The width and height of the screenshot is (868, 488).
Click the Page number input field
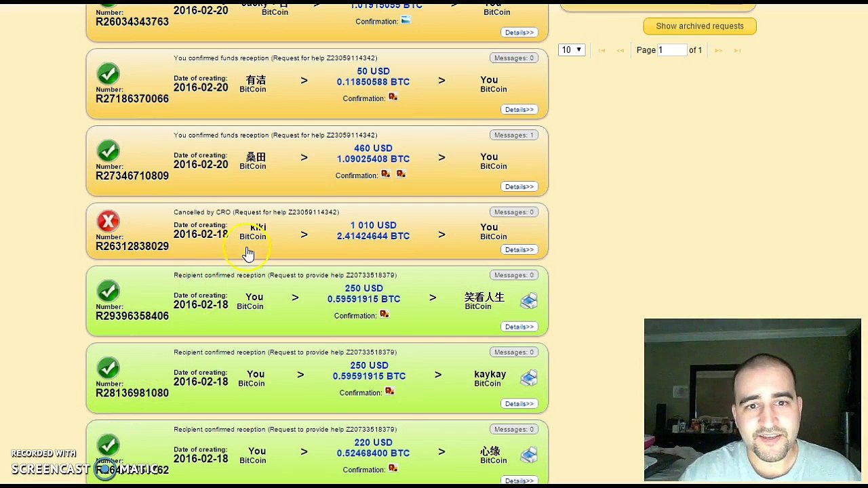click(671, 49)
